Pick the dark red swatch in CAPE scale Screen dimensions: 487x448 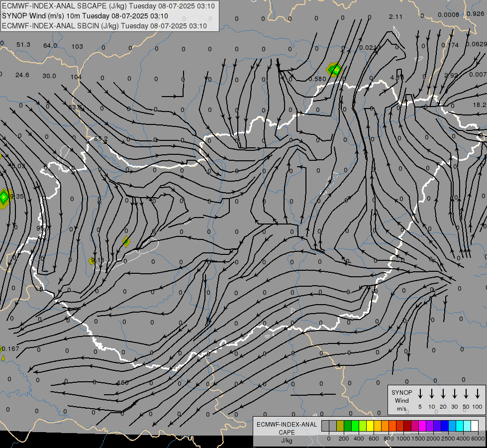pyautogui.click(x=407, y=426)
